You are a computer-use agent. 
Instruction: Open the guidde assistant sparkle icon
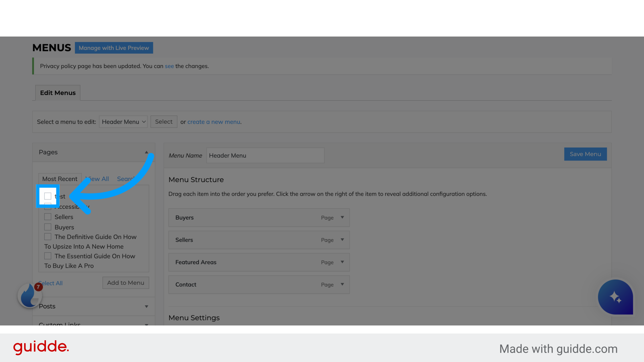click(615, 297)
